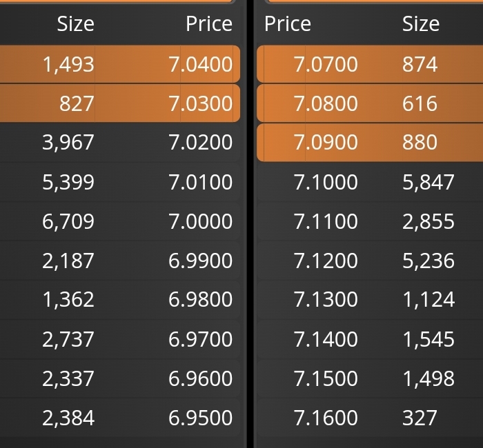This screenshot has height=448, width=483.
Task: Click ask size 5,236 at 7.1200
Action: pos(428,261)
